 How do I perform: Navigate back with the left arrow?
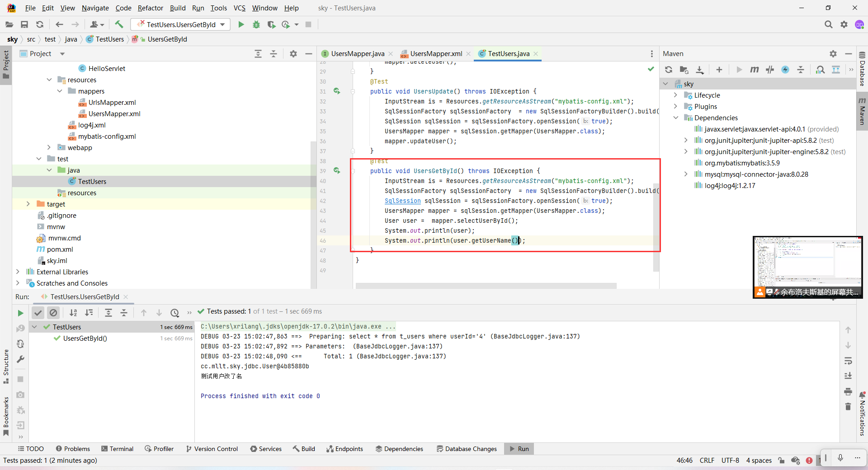pyautogui.click(x=59, y=24)
